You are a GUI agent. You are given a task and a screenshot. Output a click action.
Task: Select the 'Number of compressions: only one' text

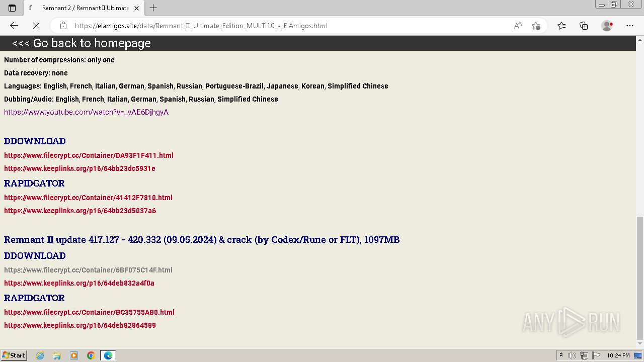[x=59, y=60]
